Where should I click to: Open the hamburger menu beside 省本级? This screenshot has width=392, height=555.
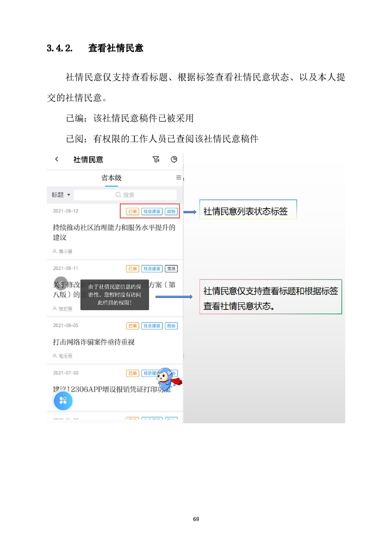(178, 177)
